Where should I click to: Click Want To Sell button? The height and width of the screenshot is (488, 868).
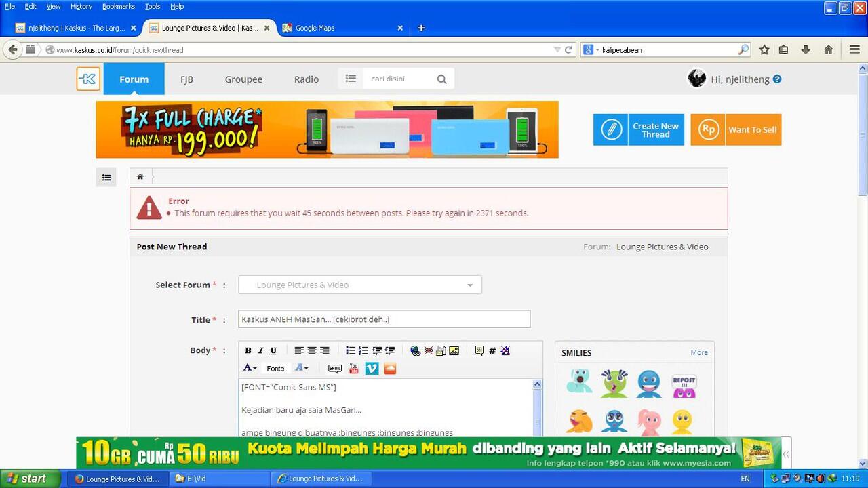(736, 129)
